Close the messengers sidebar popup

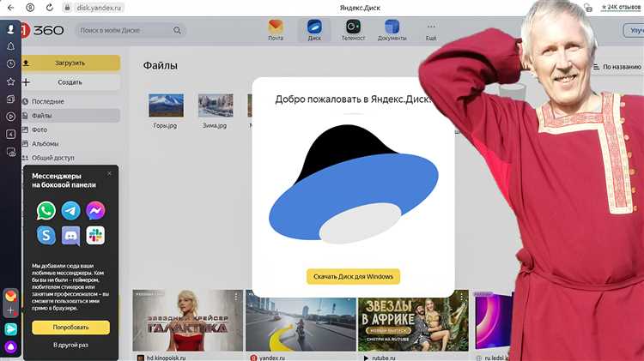(109, 173)
